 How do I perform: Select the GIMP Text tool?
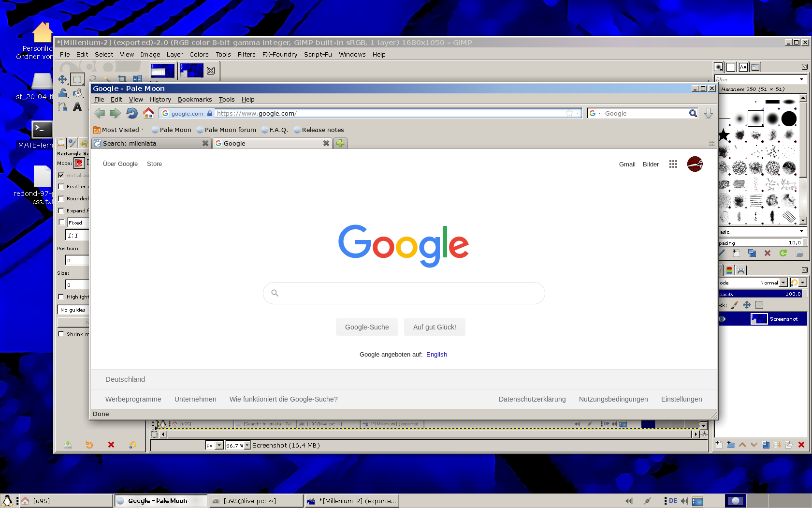tap(77, 107)
